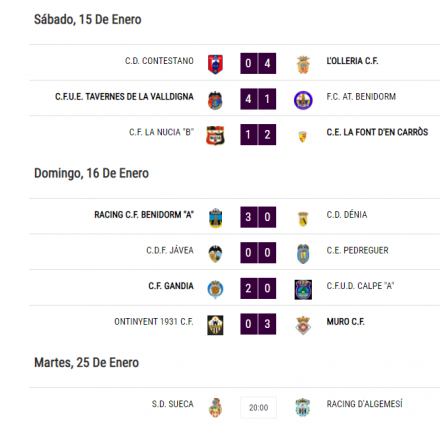Open the S.D. Sueca team crest

(x=215, y=407)
